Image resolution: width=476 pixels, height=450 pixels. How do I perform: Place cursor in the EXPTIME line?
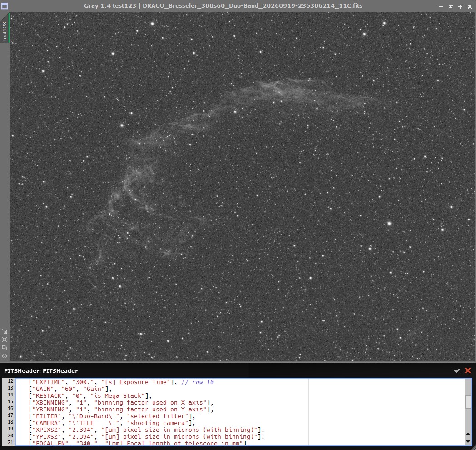[121, 382]
